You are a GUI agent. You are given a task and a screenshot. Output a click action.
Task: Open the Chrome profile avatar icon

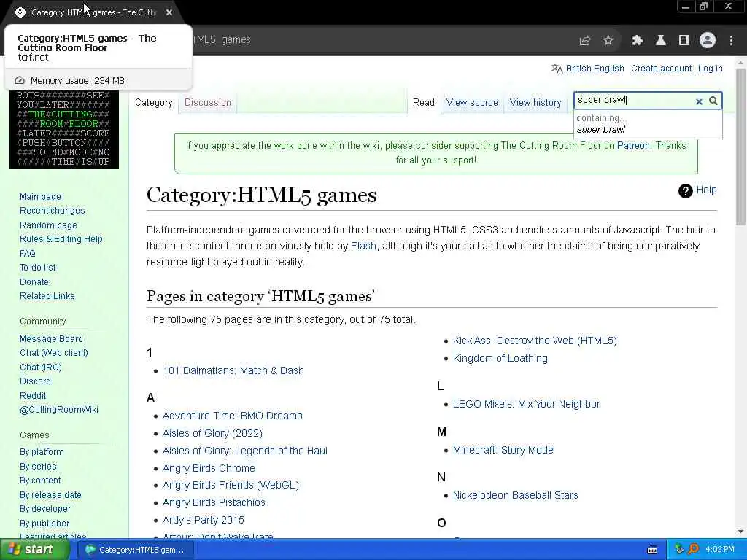708,40
